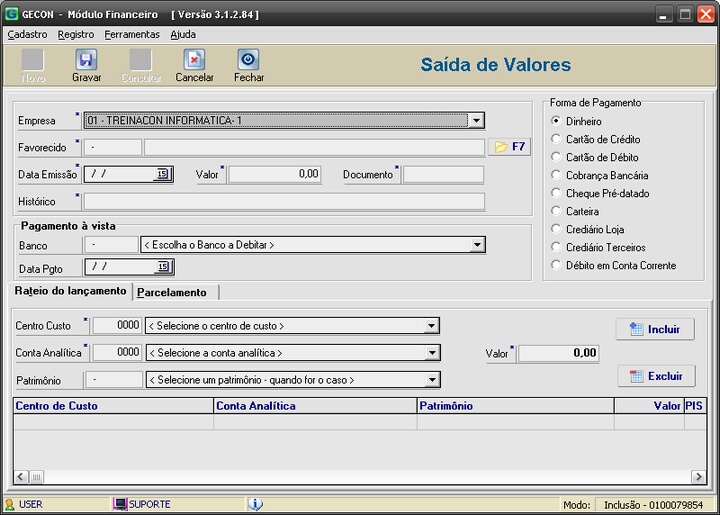Select Dinheiro payment method
The height and width of the screenshot is (515, 720).
556,121
